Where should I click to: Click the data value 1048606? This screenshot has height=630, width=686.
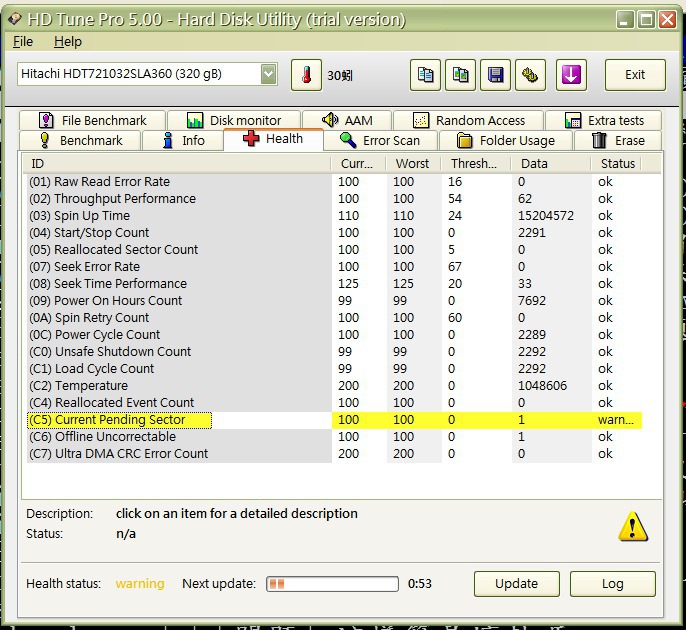click(542, 386)
